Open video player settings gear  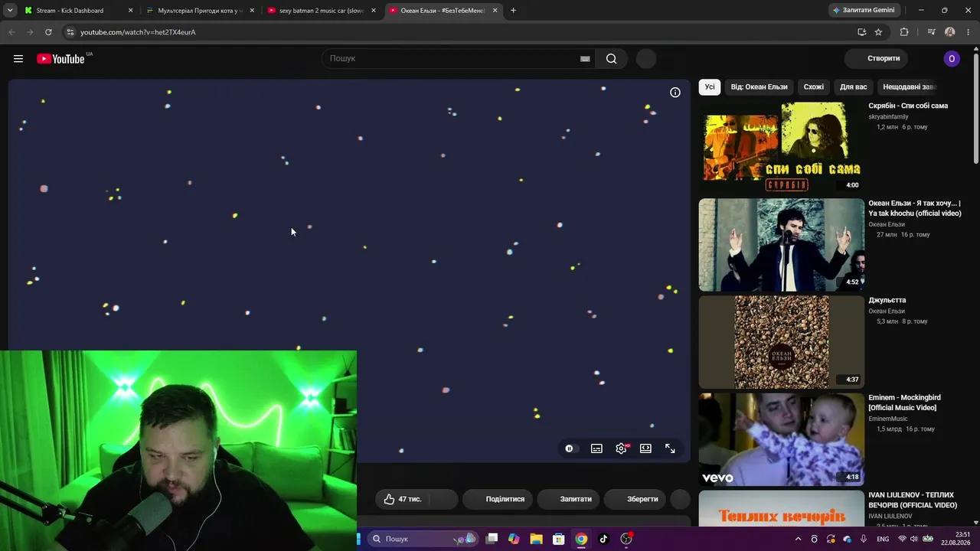click(x=621, y=448)
